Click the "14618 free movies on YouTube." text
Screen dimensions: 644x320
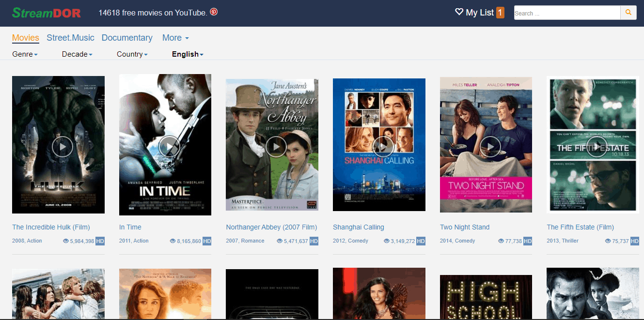pos(153,13)
